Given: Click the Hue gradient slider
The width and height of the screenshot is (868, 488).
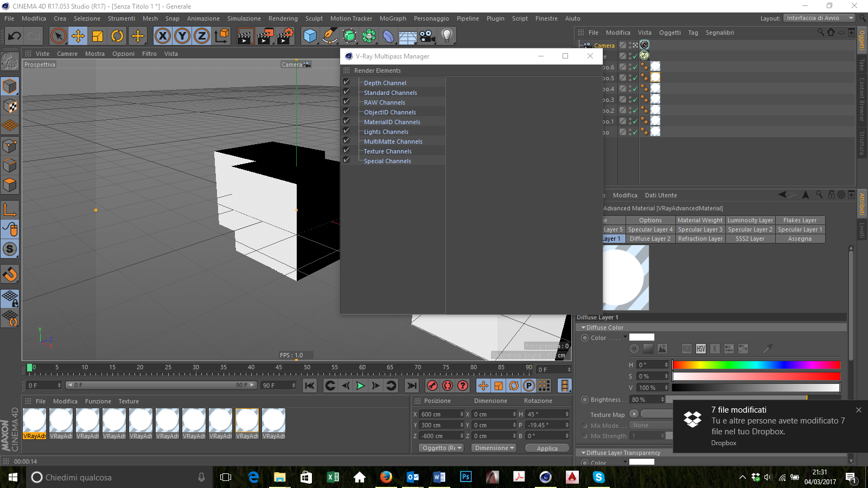Looking at the screenshot, I should (756, 365).
